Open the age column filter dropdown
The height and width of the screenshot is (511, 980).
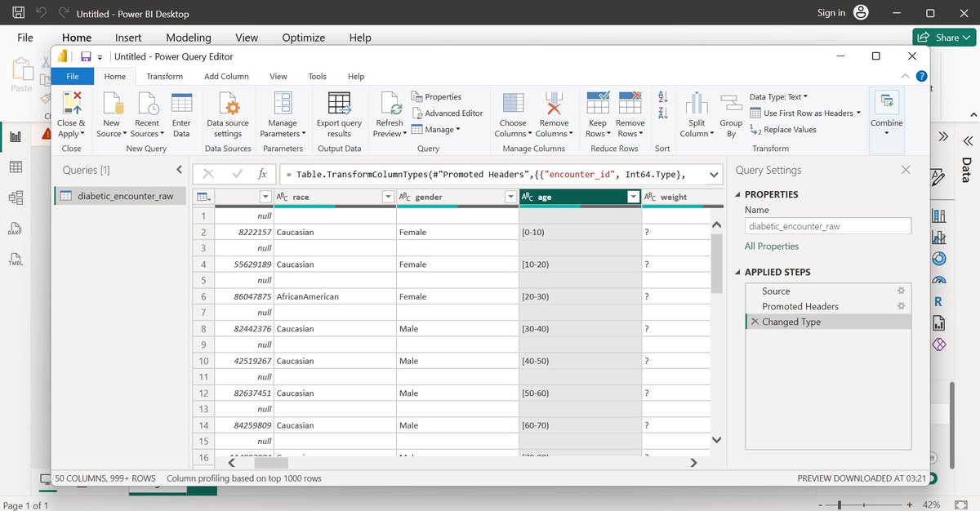632,197
